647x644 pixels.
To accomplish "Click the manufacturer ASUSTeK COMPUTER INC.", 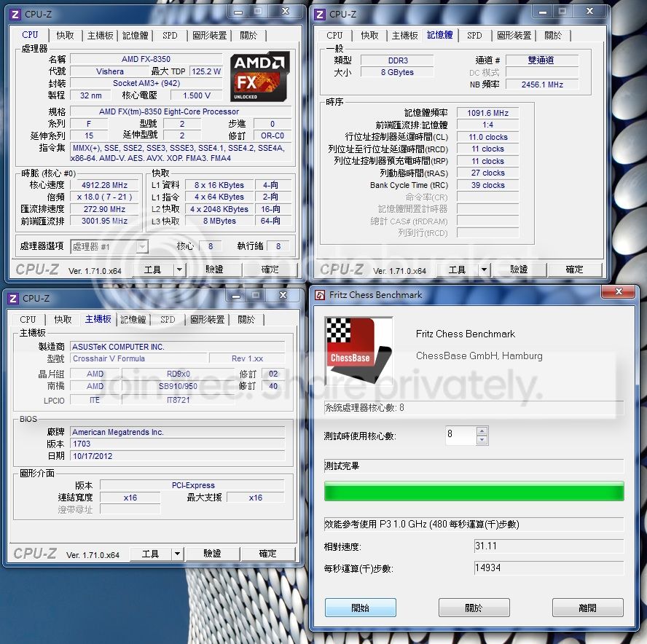I will [178, 347].
